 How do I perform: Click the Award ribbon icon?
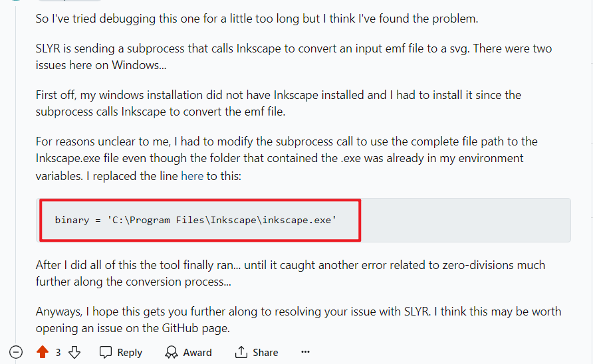[x=172, y=352]
